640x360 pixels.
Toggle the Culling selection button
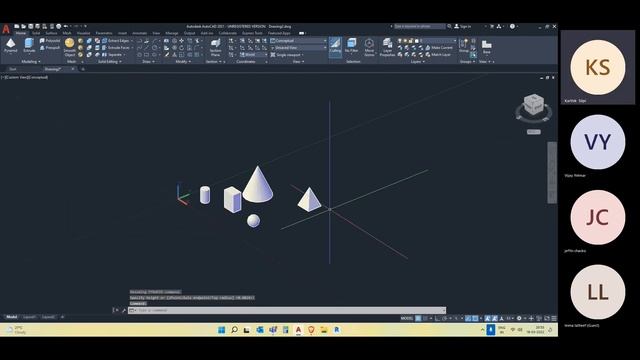[x=335, y=46]
